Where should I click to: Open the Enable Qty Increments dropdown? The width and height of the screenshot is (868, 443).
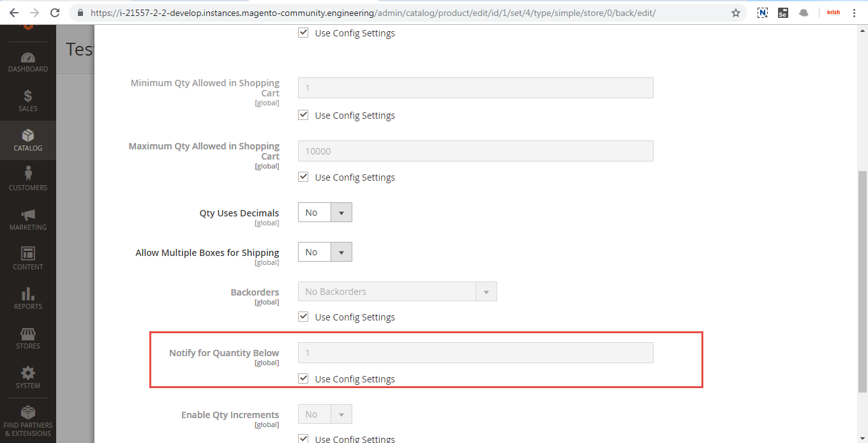pos(325,414)
